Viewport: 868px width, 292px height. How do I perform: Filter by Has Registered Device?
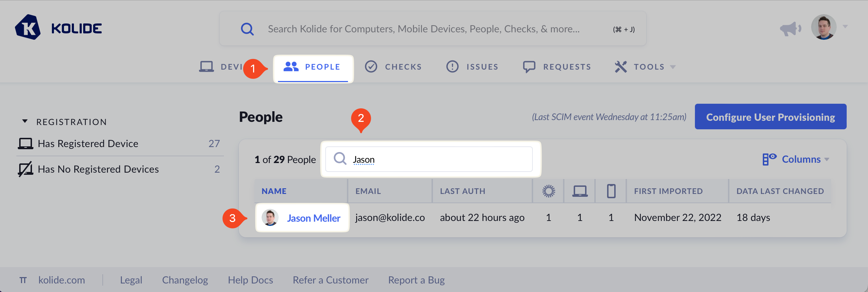click(88, 144)
